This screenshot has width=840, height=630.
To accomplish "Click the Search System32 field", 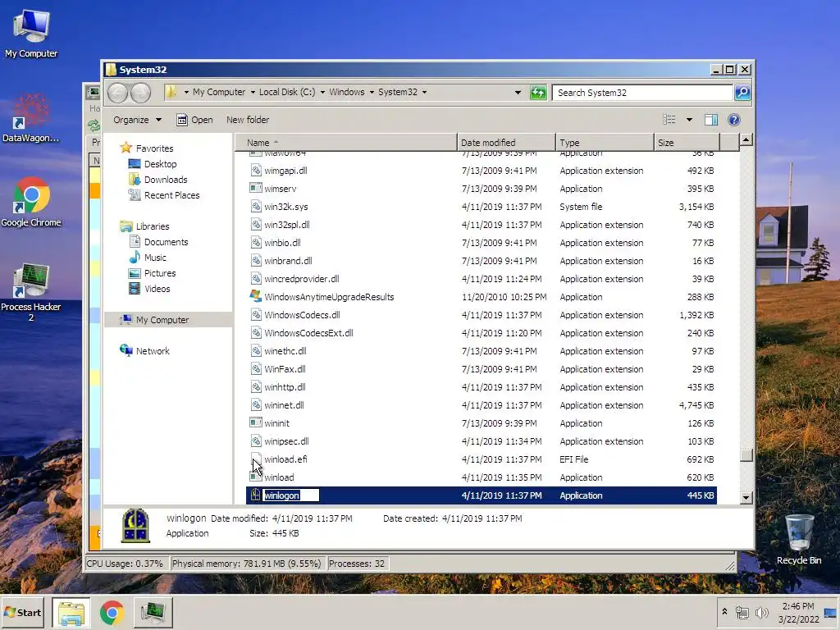I will tap(642, 93).
